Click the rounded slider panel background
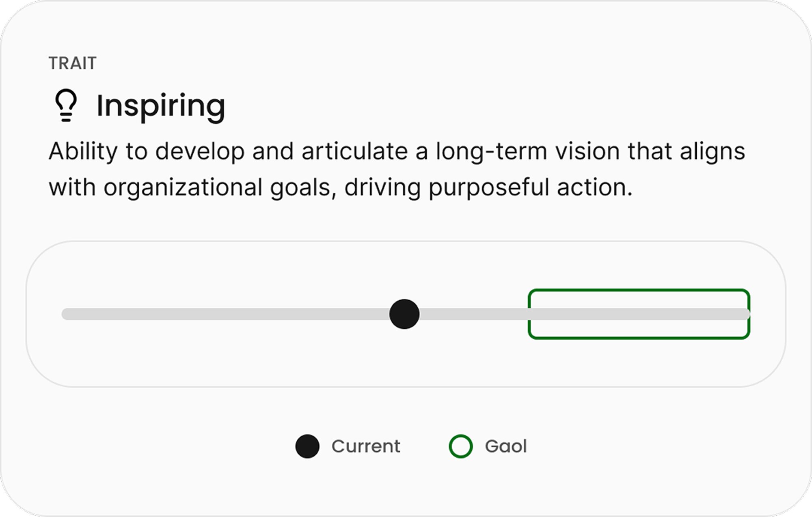 [x=406, y=365]
